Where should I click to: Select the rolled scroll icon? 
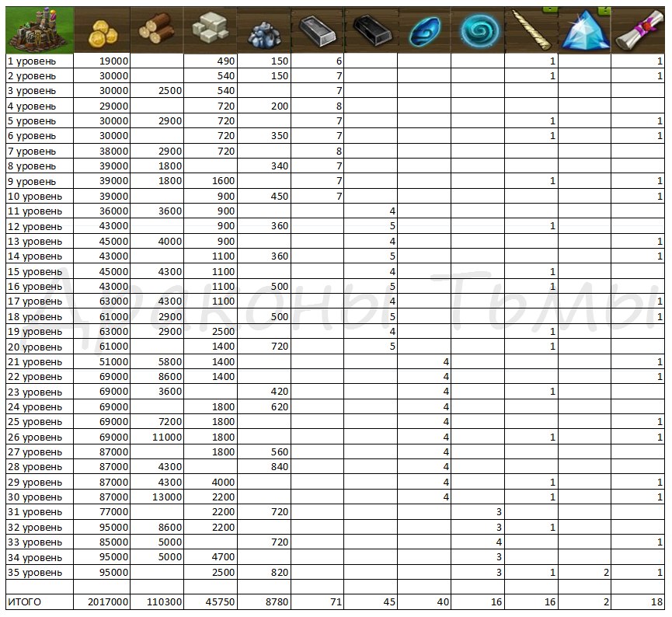pyautogui.click(x=639, y=31)
